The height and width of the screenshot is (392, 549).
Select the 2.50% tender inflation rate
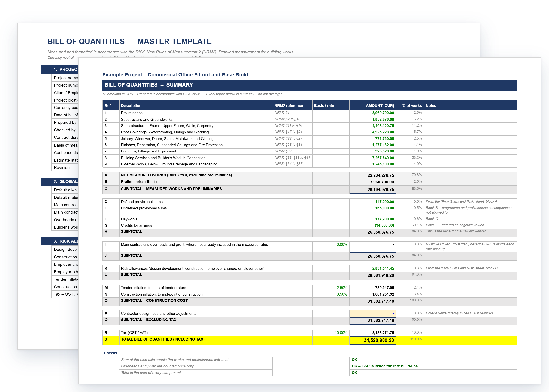click(331, 288)
